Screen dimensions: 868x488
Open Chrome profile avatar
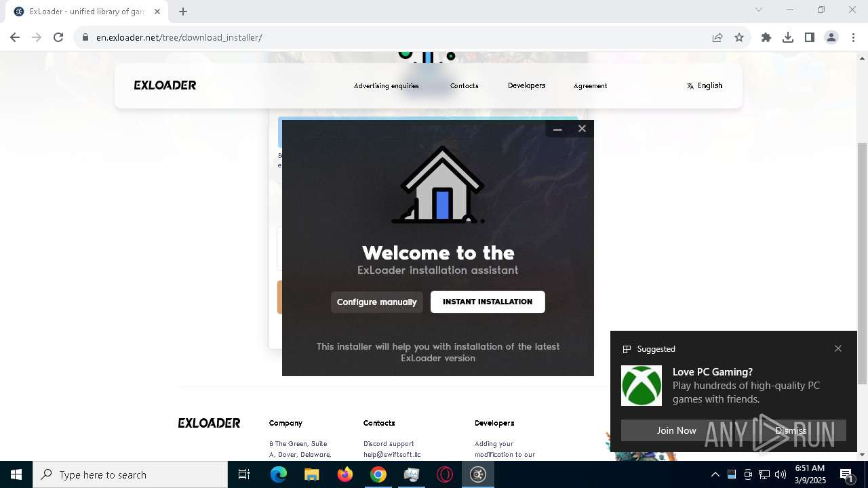tap(831, 37)
